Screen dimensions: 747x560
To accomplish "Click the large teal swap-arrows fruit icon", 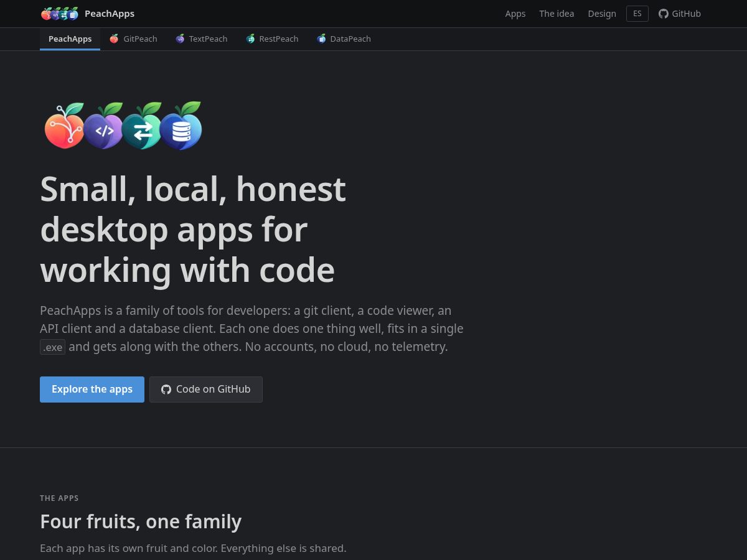I will point(142,126).
